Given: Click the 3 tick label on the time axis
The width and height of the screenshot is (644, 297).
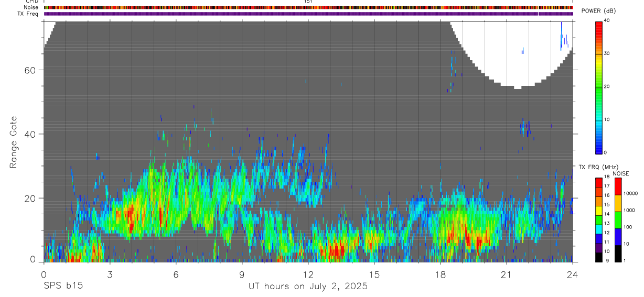Looking at the screenshot, I should pos(110,274).
